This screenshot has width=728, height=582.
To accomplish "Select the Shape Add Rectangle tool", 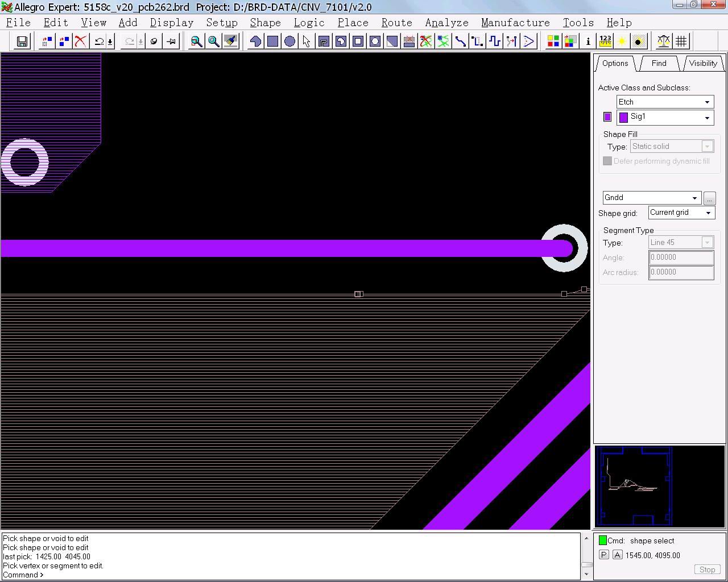I will click(x=273, y=41).
